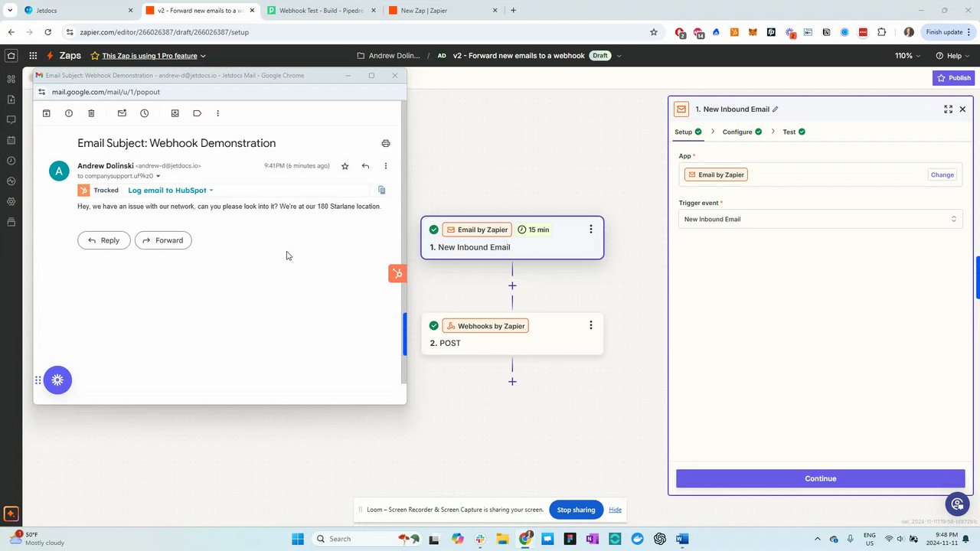This screenshot has width=980, height=551.
Task: Click the Hide link in the Loom bar
Action: [x=615, y=510]
